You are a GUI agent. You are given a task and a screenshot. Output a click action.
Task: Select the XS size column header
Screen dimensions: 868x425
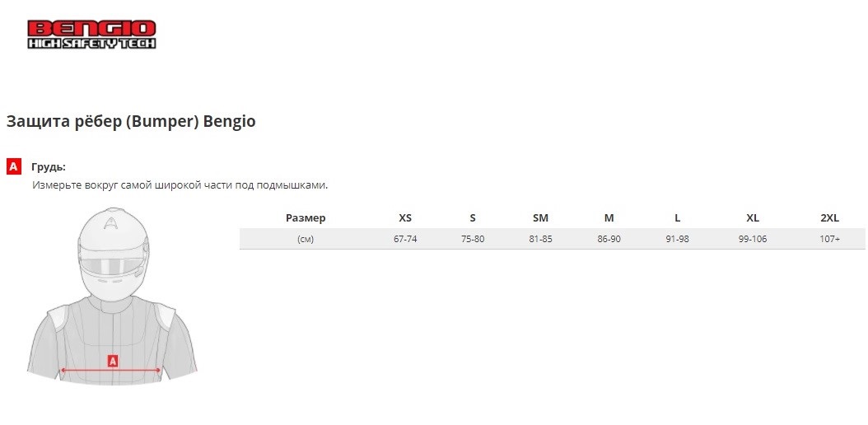[405, 218]
